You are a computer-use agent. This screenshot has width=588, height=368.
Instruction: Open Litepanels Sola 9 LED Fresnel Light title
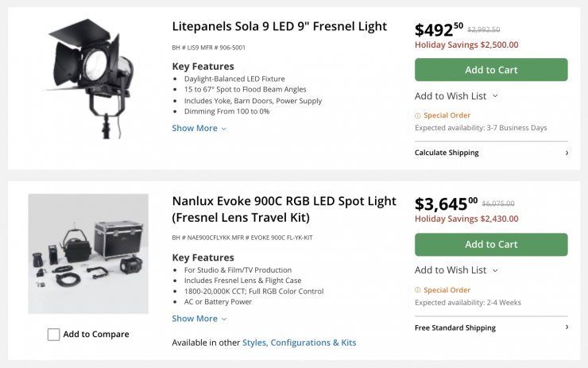tap(279, 26)
